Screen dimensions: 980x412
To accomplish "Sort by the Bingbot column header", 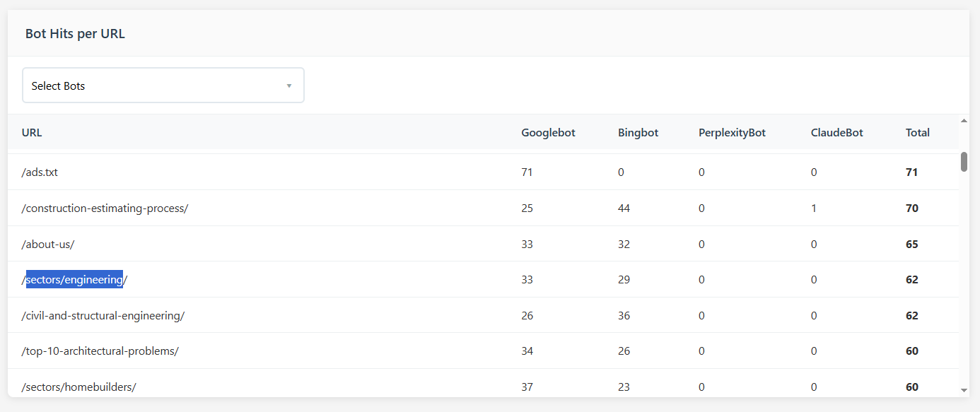I will coord(638,132).
